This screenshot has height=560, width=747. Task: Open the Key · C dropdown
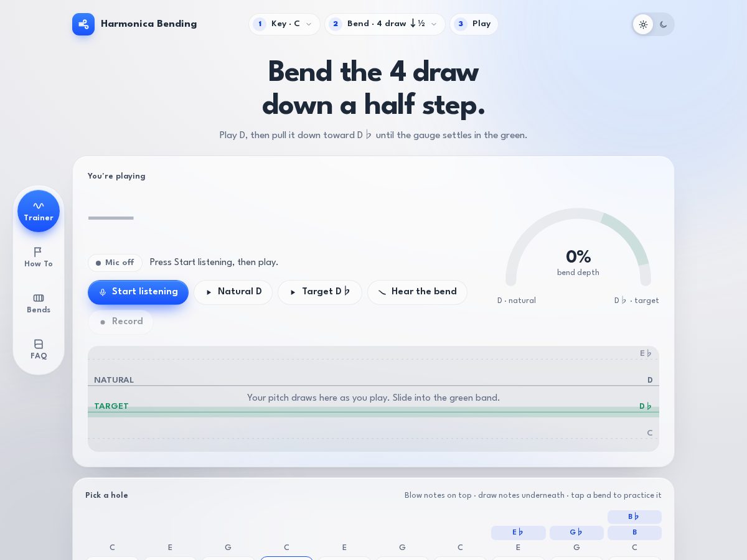(x=284, y=24)
